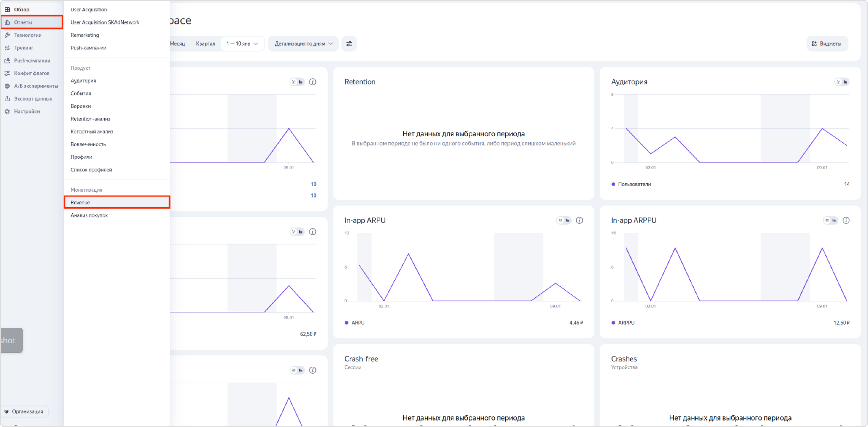This screenshot has width=868, height=427.
Task: Select the Квартал period tab
Action: pyautogui.click(x=206, y=44)
